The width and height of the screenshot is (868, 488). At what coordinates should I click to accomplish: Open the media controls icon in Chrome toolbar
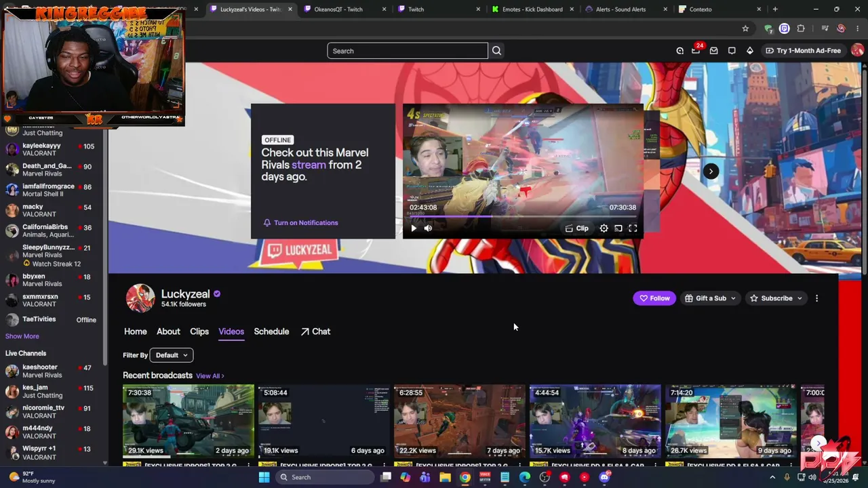825,28
